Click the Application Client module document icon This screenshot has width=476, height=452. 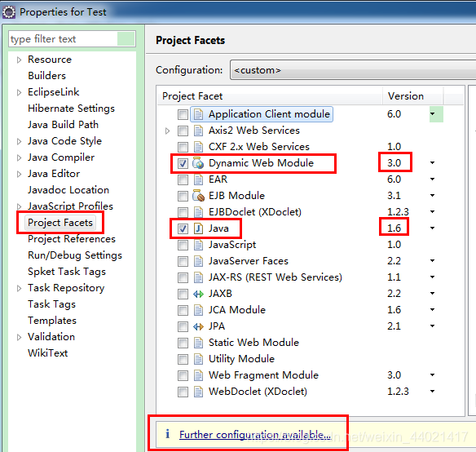coord(198,114)
